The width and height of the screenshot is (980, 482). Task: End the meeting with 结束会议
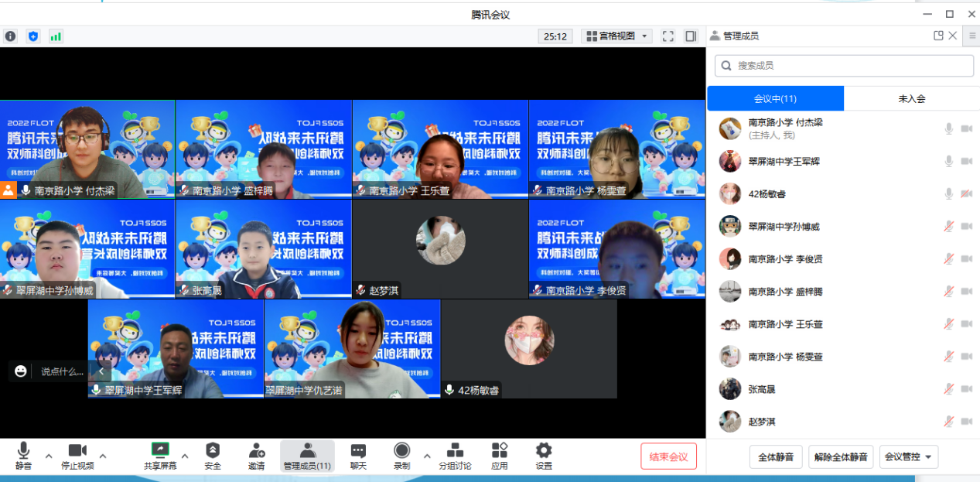(668, 456)
